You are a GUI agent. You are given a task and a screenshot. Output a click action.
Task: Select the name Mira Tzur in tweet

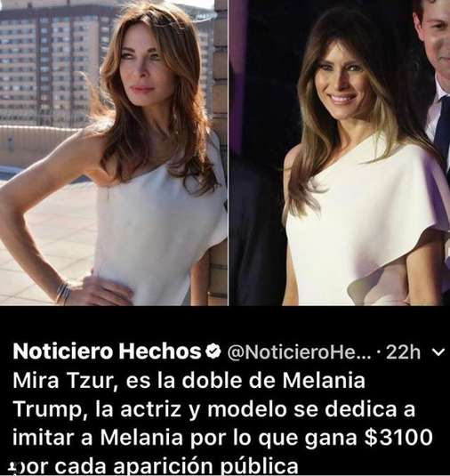coord(62,381)
